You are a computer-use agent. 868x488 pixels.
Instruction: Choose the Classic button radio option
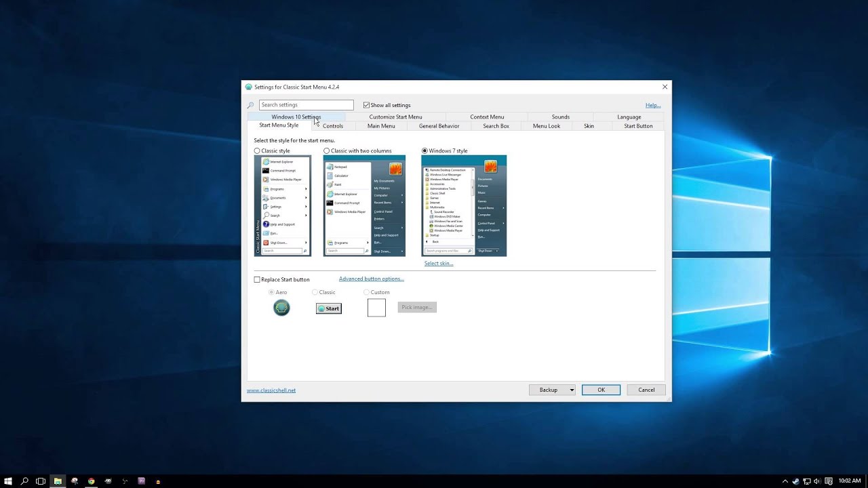(x=315, y=292)
